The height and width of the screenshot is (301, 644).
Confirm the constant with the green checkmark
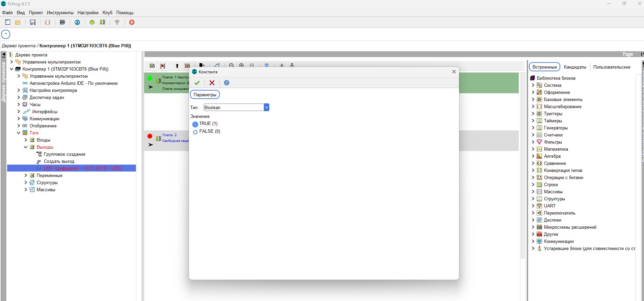[x=197, y=83]
